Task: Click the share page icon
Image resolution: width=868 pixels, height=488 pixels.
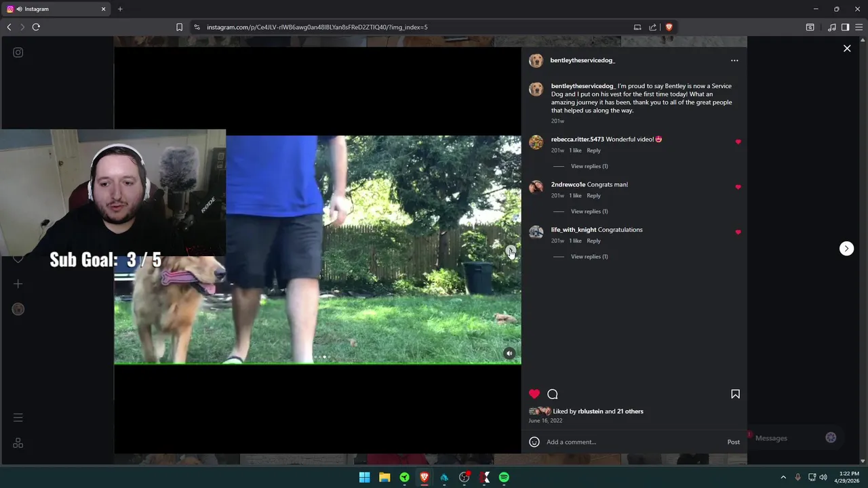Action: click(653, 27)
